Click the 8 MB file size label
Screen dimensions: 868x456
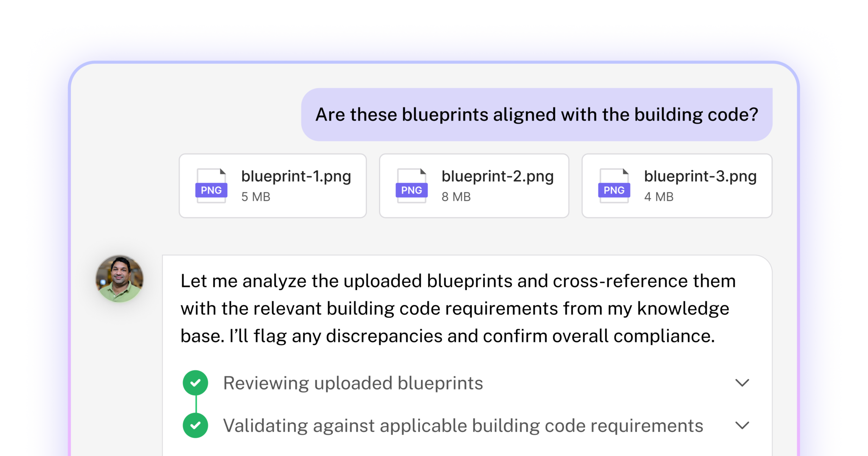click(x=456, y=196)
